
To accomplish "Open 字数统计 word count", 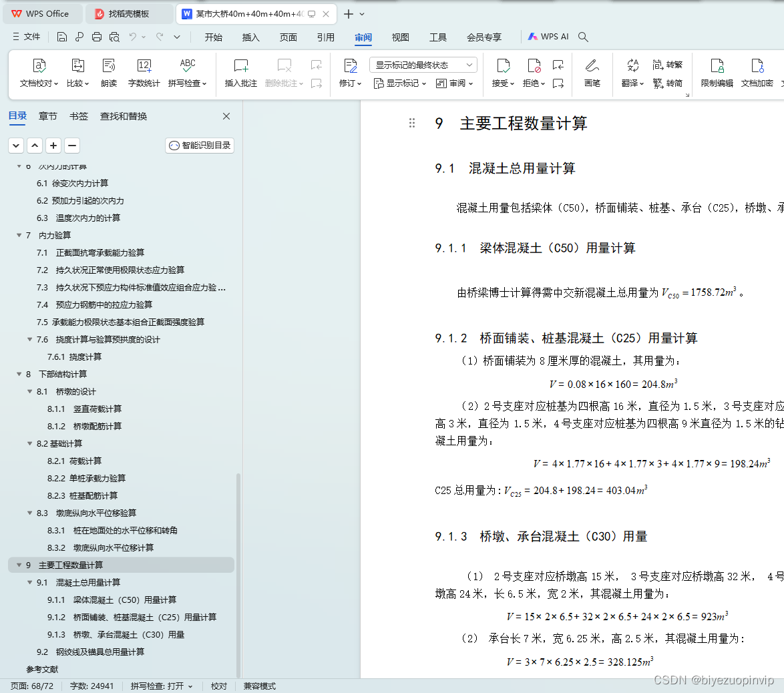I will coord(144,73).
